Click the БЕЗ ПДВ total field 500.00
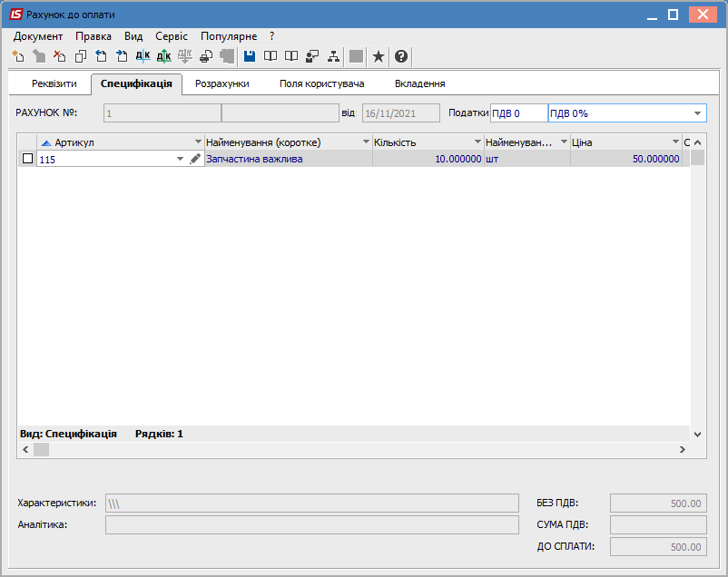Image resolution: width=728 pixels, height=577 pixels. tap(658, 504)
